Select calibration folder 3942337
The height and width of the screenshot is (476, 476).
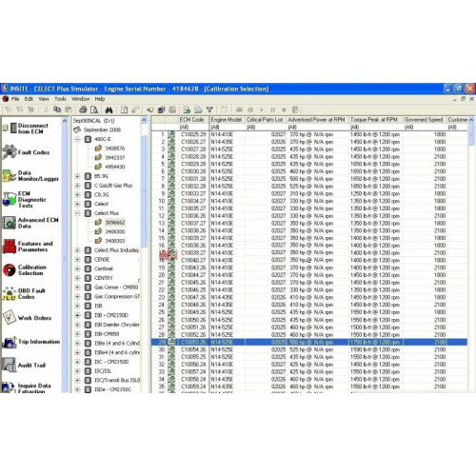coord(115,157)
